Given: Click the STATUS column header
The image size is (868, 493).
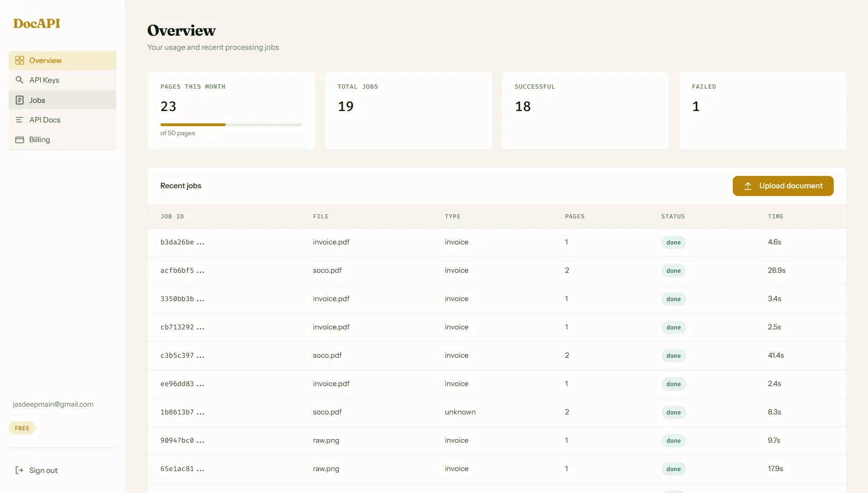Looking at the screenshot, I should [673, 217].
